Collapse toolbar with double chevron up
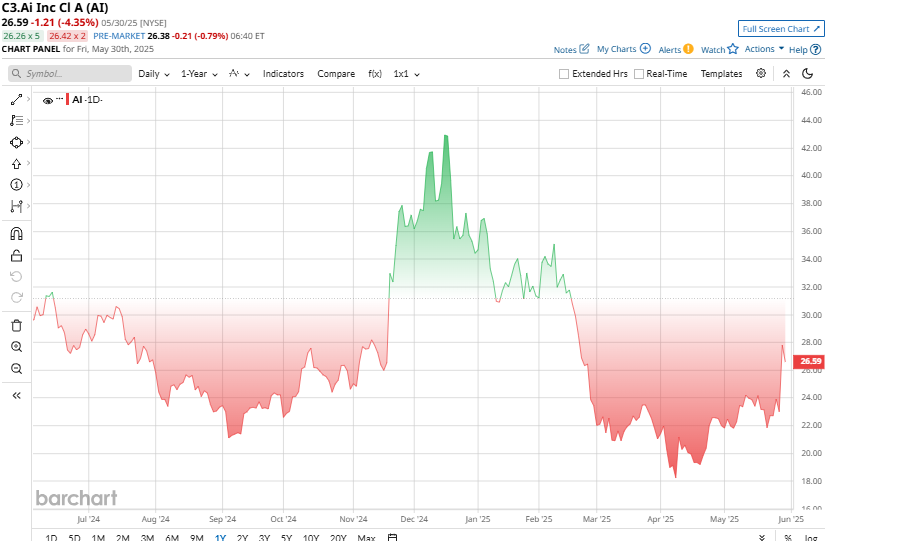This screenshot has width=906, height=541. pyautogui.click(x=786, y=73)
